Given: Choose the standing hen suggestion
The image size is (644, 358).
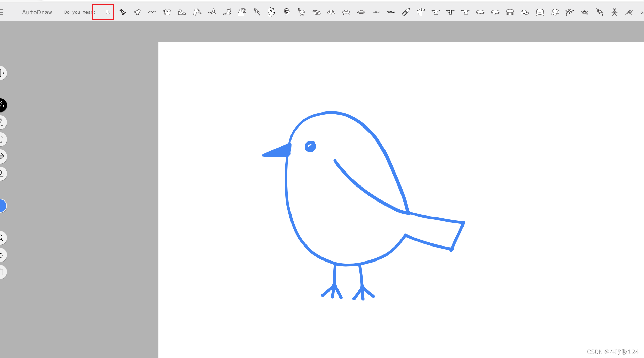Looking at the screenshot, I should click(x=301, y=12).
